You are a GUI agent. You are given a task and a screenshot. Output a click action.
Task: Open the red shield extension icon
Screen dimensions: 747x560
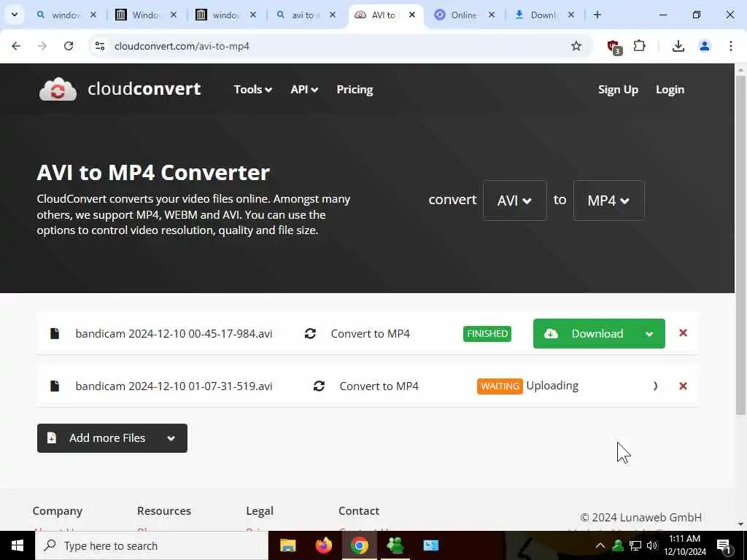pyautogui.click(x=614, y=47)
